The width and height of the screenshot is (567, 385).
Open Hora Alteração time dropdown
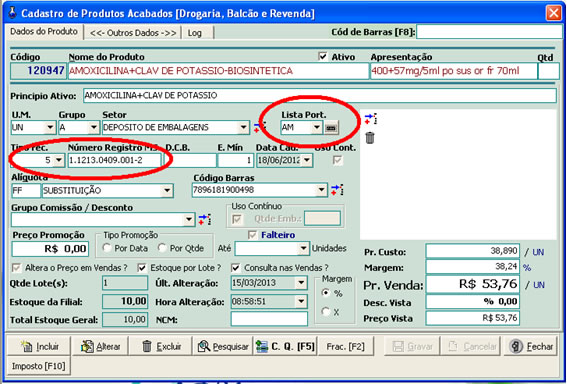[x=301, y=301]
